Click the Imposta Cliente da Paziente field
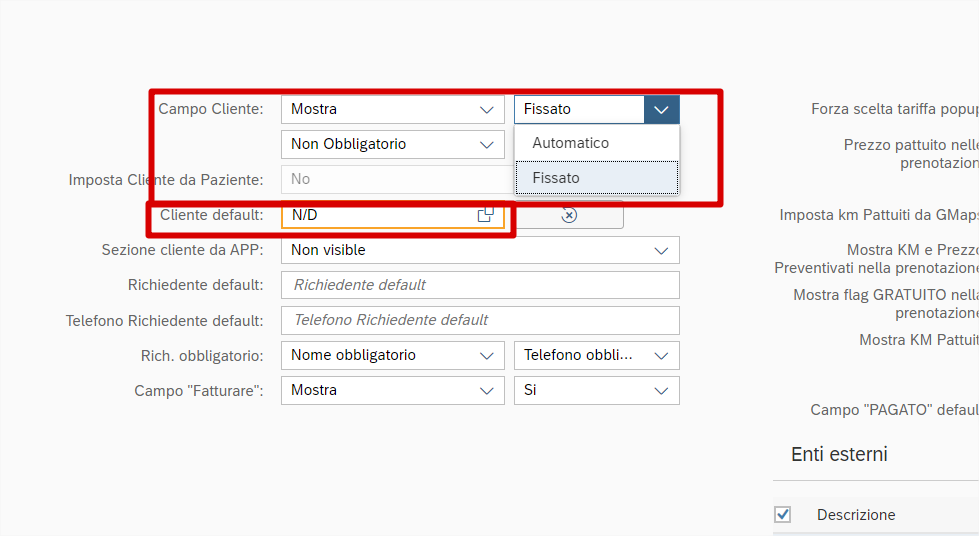Viewport: 979px width, 536px height. point(397,179)
